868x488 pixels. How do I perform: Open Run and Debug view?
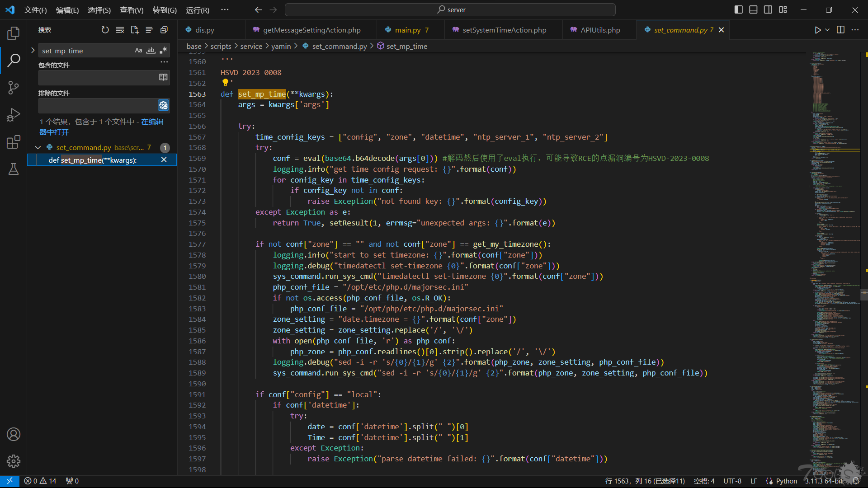tap(14, 115)
